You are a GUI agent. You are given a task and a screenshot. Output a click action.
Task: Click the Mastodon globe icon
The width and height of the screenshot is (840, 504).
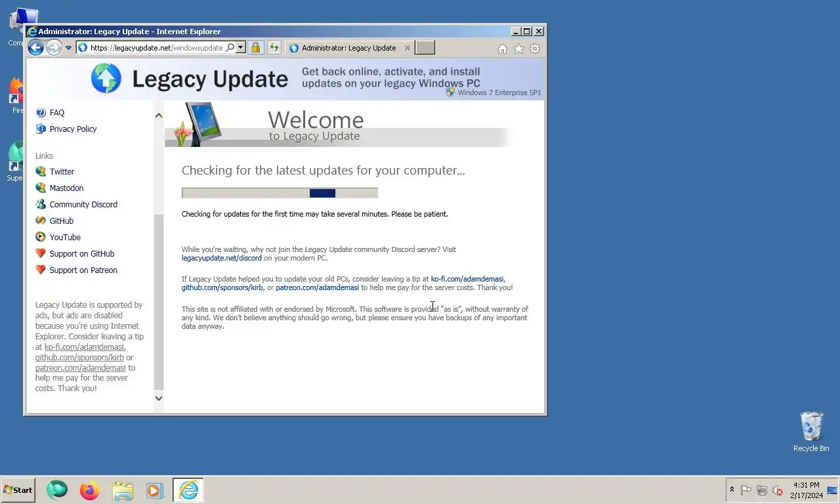click(41, 188)
